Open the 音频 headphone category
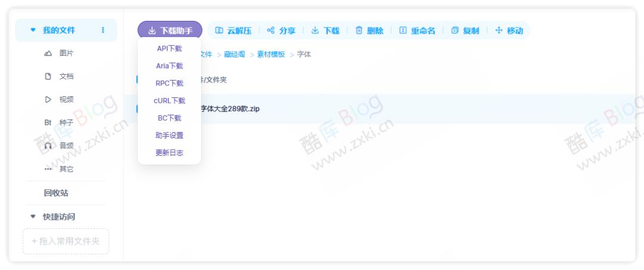Image resolution: width=644 pixels, height=270 pixels. tap(58, 145)
